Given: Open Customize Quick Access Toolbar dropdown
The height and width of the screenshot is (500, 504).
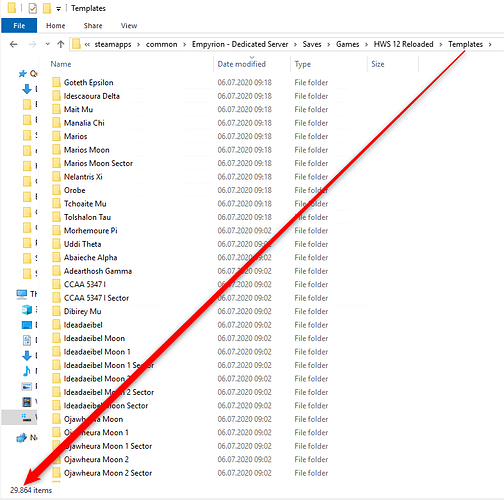Looking at the screenshot, I should point(58,9).
